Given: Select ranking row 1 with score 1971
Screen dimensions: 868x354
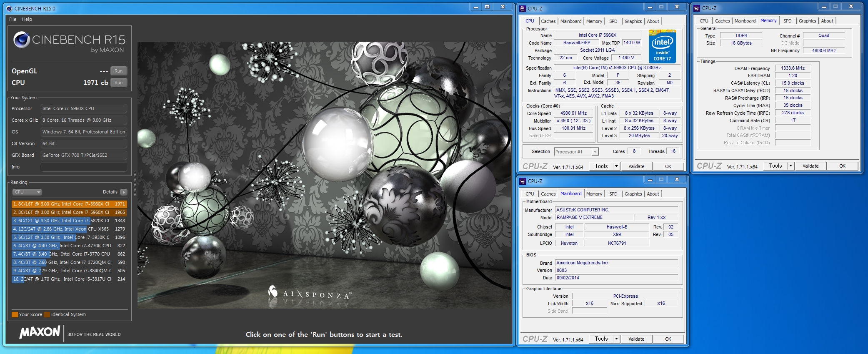Looking at the screenshot, I should (69, 204).
